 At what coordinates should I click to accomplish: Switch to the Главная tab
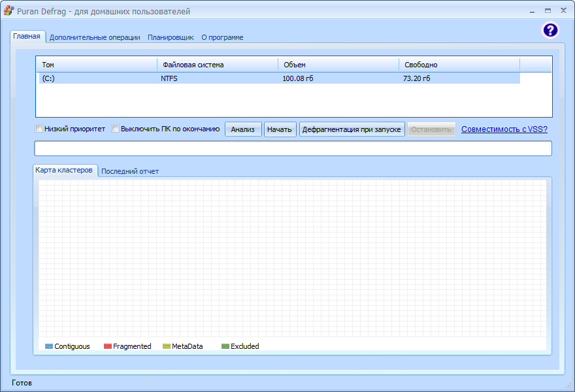click(x=27, y=37)
